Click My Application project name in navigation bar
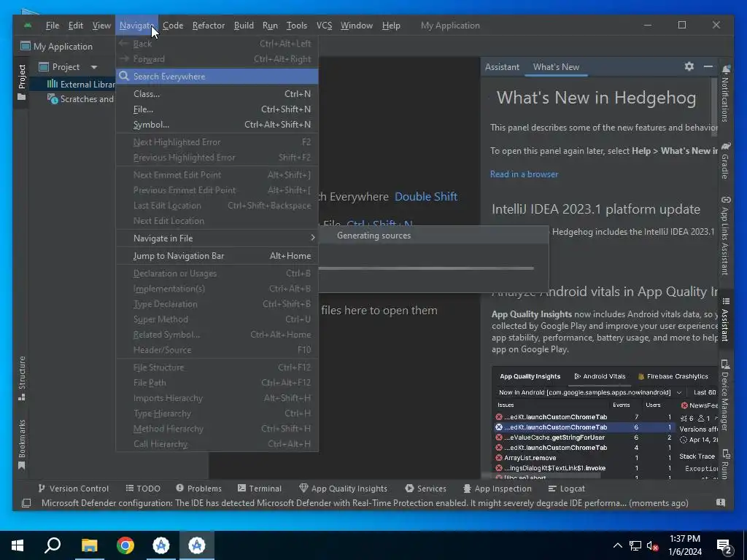Image resolution: width=747 pixels, height=560 pixels. point(57,46)
